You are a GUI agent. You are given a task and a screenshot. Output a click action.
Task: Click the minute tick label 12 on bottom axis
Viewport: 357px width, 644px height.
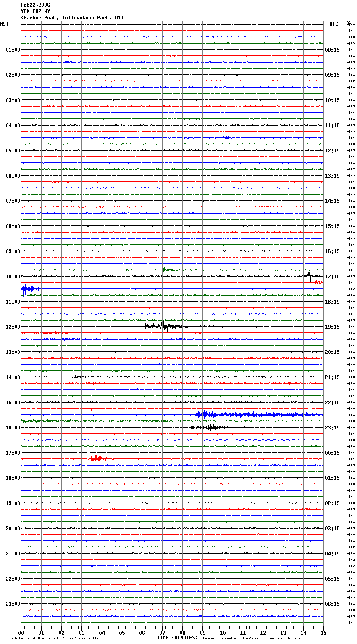click(x=263, y=633)
